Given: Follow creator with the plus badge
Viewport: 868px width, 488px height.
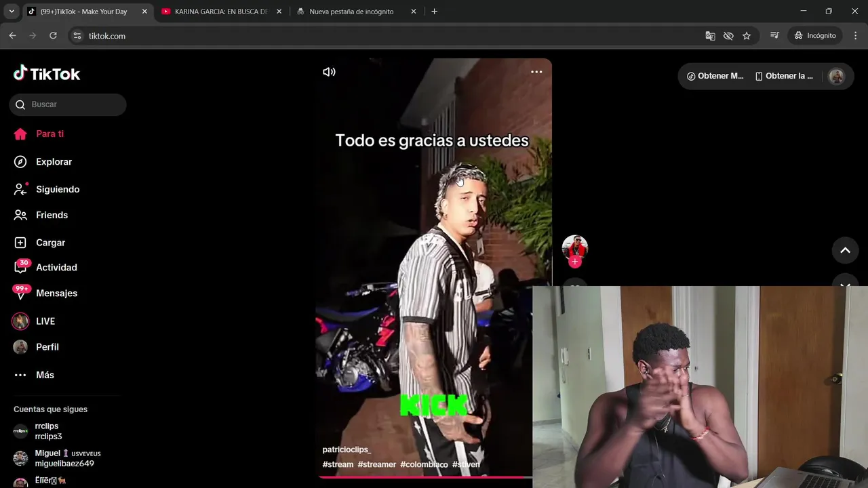Looking at the screenshot, I should (x=575, y=262).
